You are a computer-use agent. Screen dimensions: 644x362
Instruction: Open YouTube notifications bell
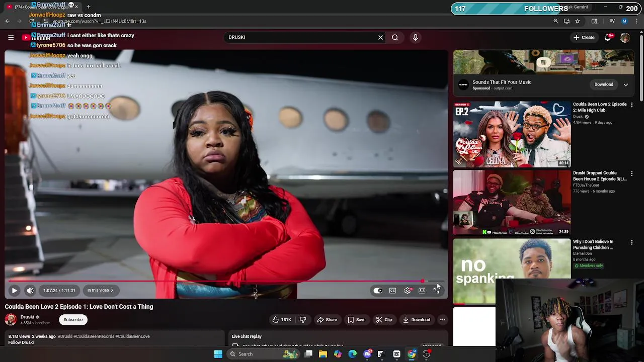pos(608,37)
